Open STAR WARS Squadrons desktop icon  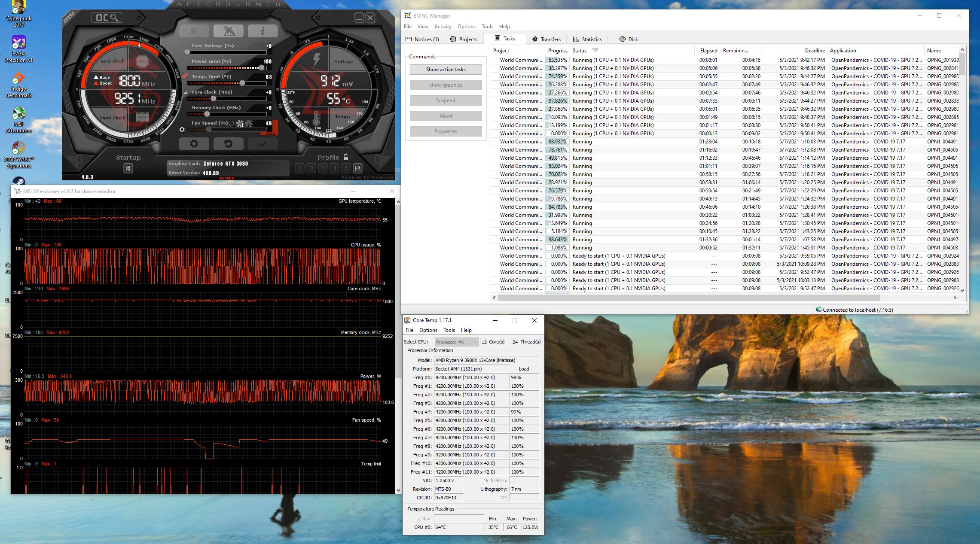[x=19, y=155]
